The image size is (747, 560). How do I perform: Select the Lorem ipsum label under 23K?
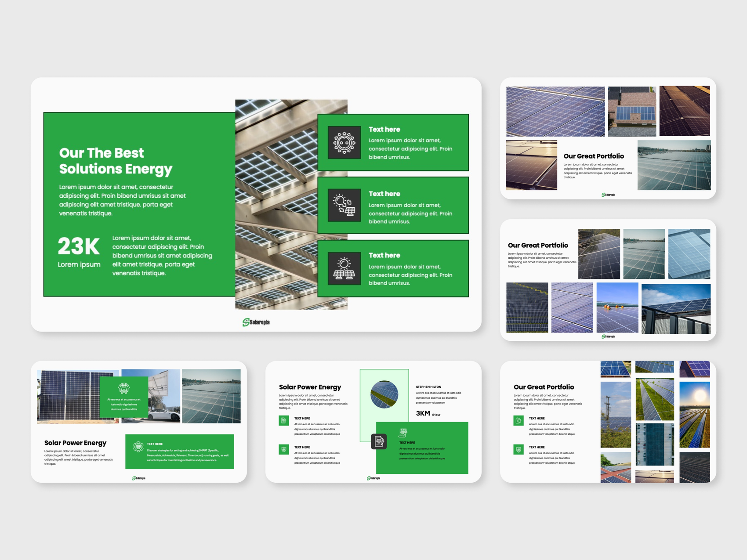pos(79,264)
